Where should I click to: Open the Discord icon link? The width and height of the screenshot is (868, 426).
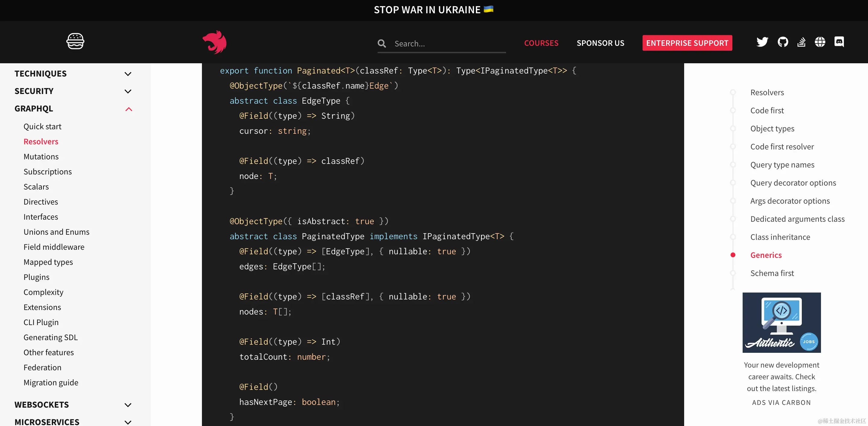pos(839,42)
